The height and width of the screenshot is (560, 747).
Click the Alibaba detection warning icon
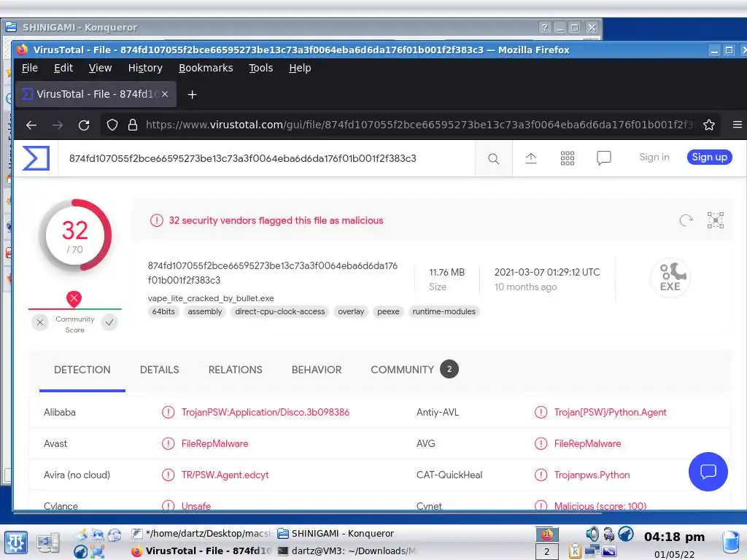pyautogui.click(x=168, y=412)
